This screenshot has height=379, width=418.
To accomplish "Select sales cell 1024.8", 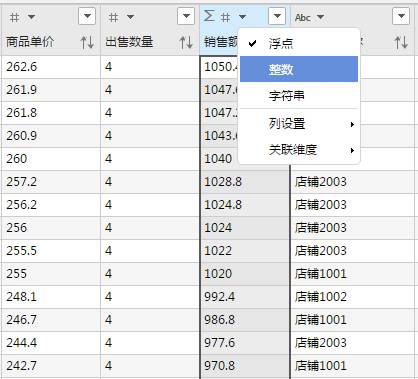I will pos(245,205).
